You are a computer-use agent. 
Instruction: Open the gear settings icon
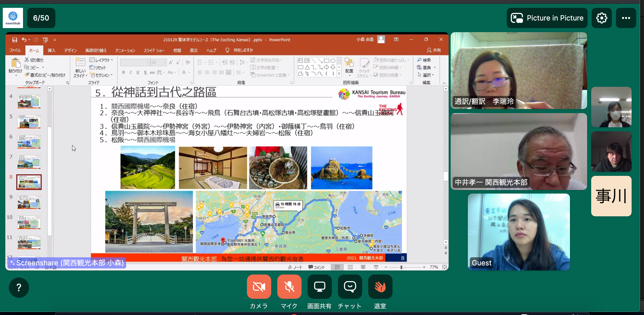click(x=602, y=18)
